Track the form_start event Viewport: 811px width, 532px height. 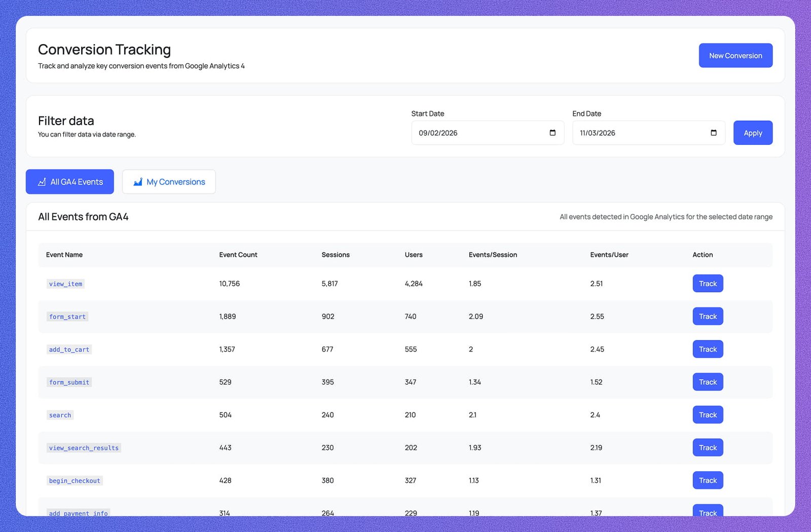click(708, 316)
